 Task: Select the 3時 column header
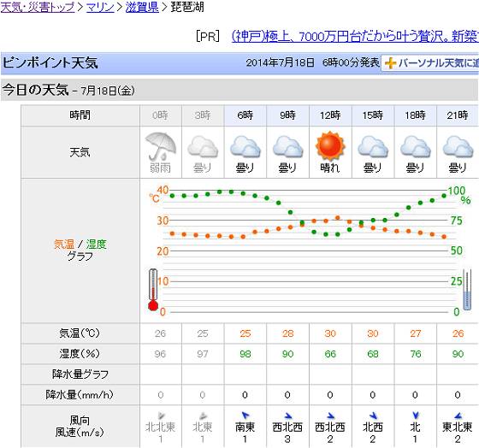pyautogui.click(x=203, y=115)
